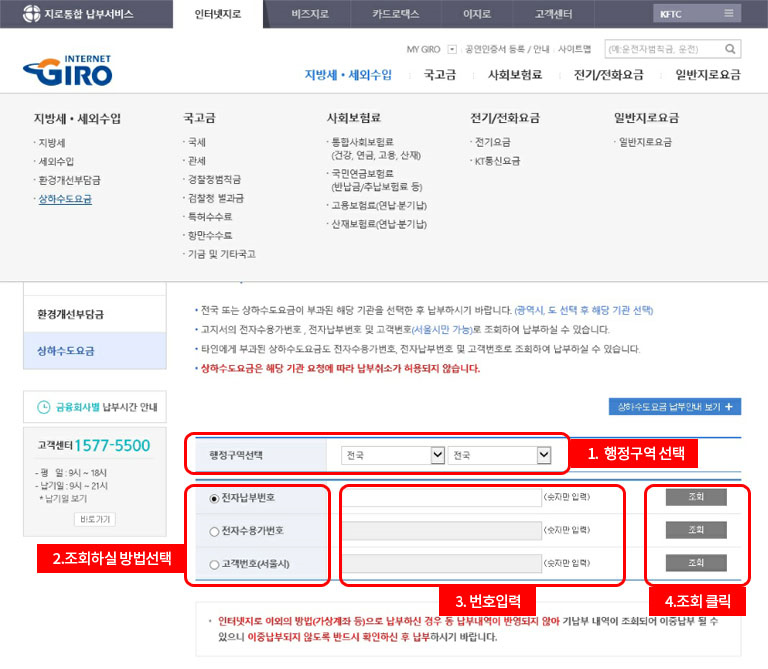The image size is (768, 669).
Task: Open the KFTC hamburger menu icon
Action: tap(729, 13)
